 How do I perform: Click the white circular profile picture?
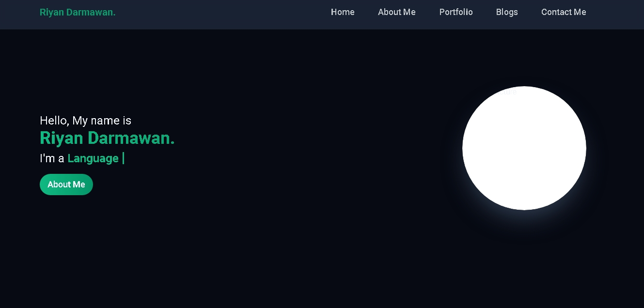524,148
